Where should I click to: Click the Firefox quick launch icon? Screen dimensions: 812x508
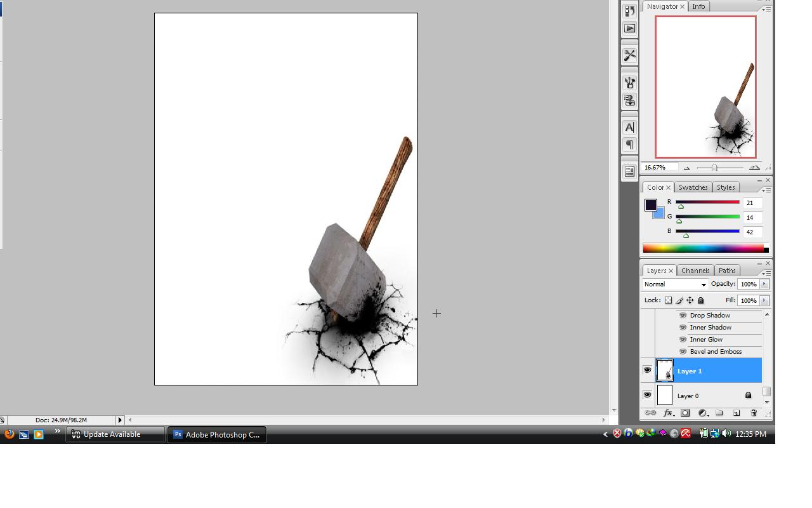[x=9, y=434]
